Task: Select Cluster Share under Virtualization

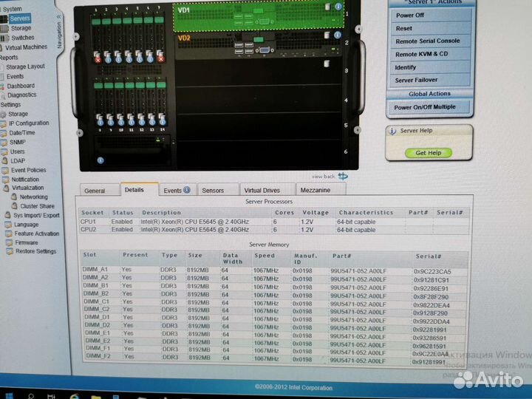Action: pyautogui.click(x=36, y=206)
